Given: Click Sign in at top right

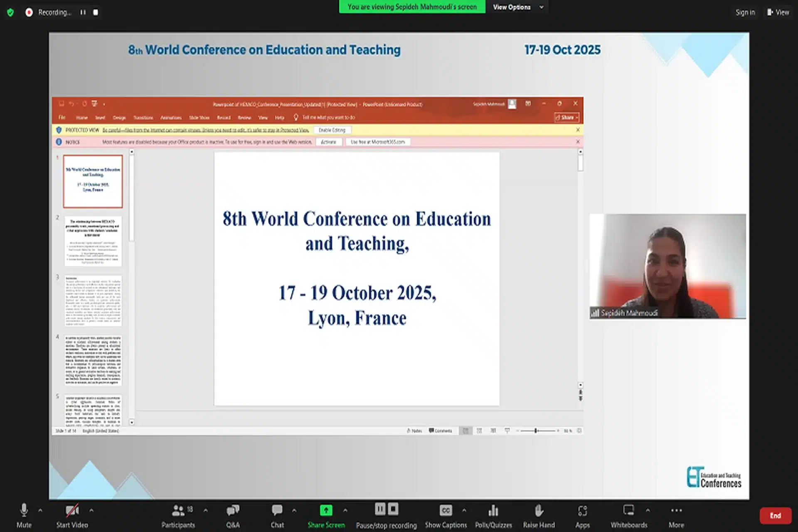Looking at the screenshot, I should [745, 12].
